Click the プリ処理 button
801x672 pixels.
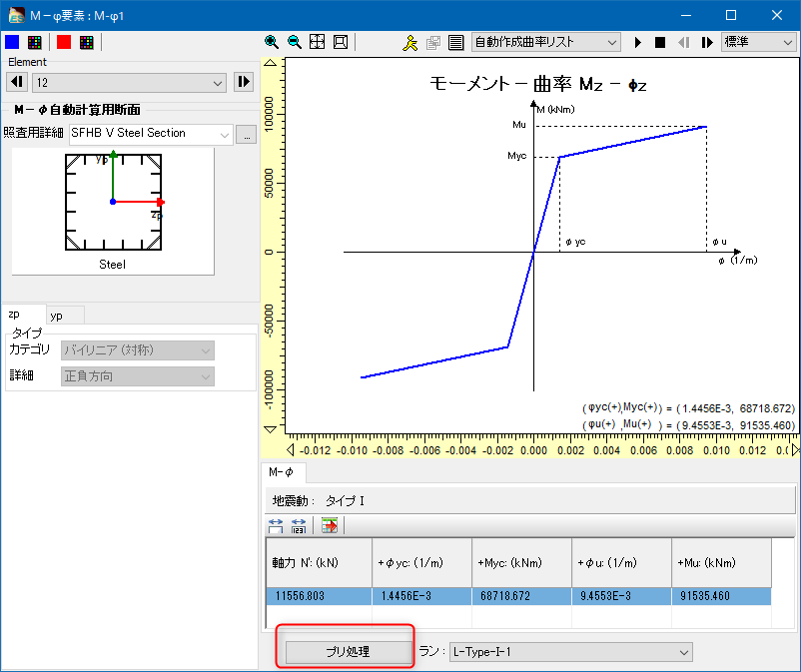pyautogui.click(x=348, y=651)
